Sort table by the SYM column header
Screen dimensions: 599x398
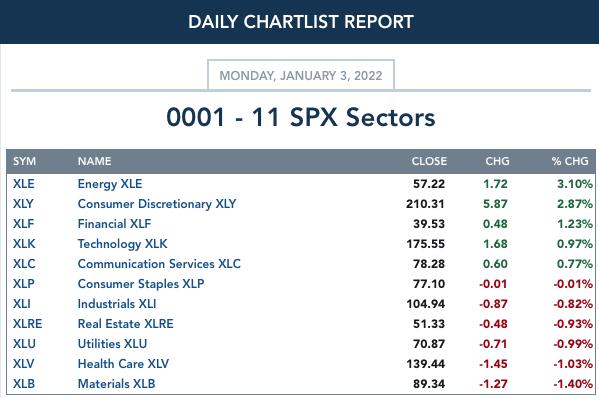[24, 161]
